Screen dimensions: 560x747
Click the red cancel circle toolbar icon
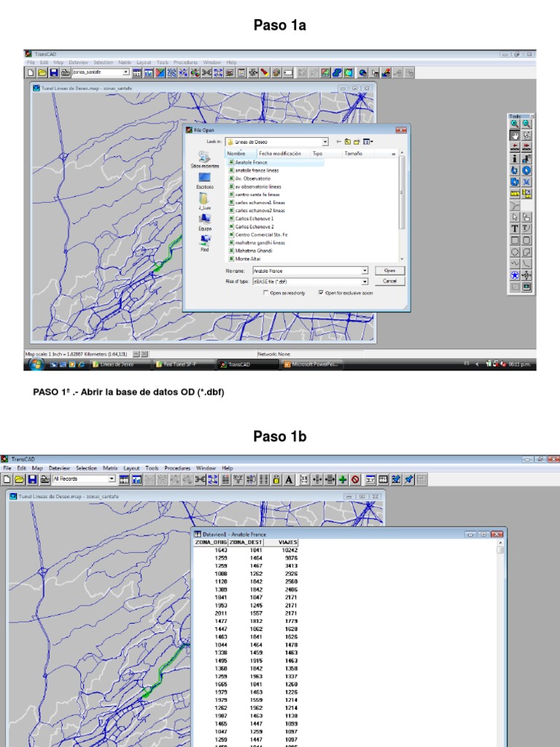pos(355,480)
